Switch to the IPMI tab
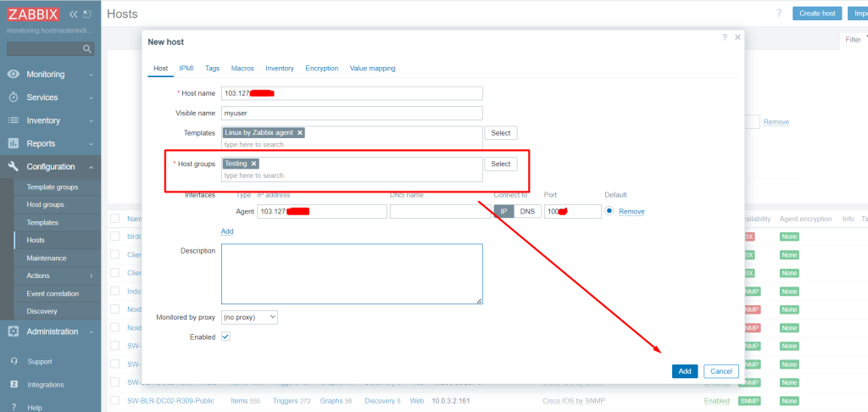The width and height of the screenshot is (868, 412). (186, 68)
